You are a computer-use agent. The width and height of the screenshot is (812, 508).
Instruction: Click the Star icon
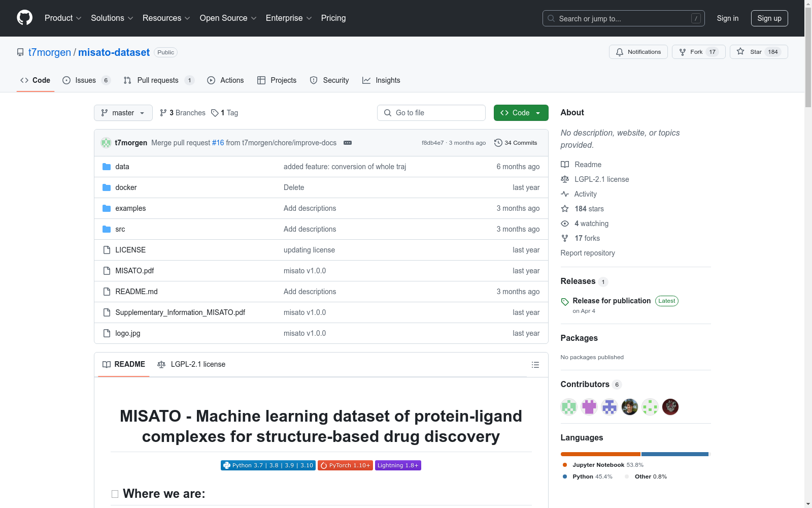(x=740, y=52)
